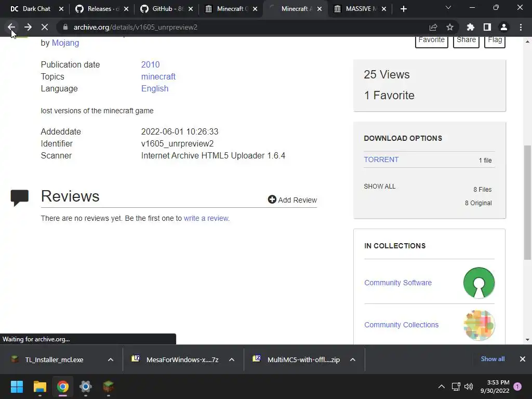Click the Community Software green logo thumbnail
The width and height of the screenshot is (532, 399).
pos(479,283)
